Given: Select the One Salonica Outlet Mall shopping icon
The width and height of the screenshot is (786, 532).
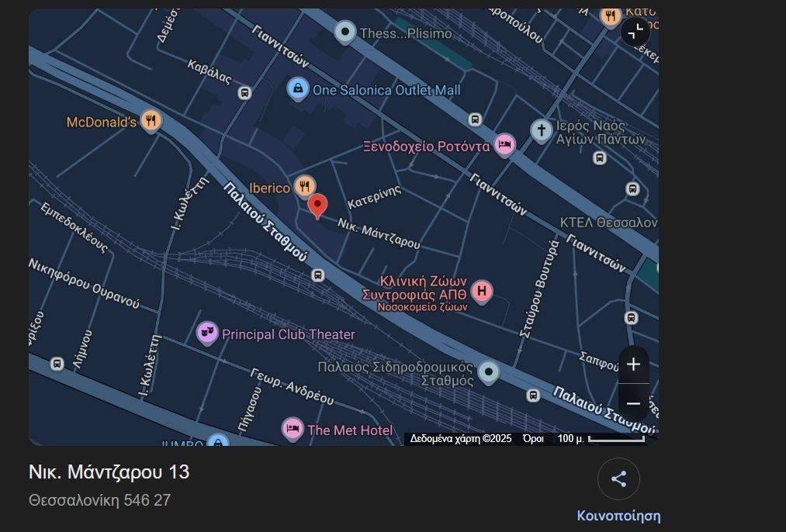Looking at the screenshot, I should click(298, 90).
